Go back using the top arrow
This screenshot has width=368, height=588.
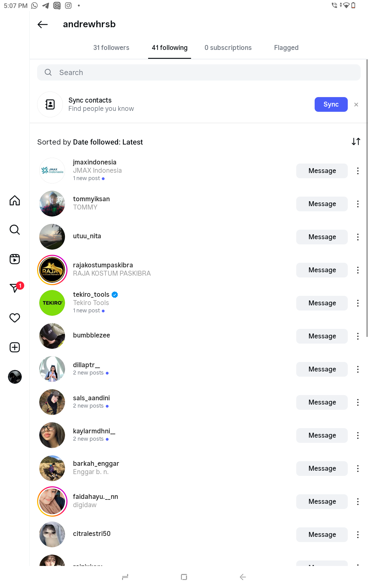tap(43, 24)
